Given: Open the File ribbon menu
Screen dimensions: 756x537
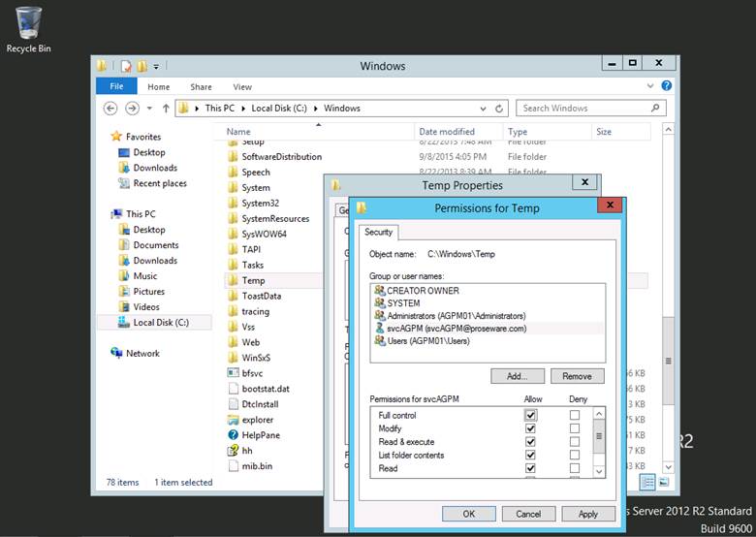Looking at the screenshot, I should click(x=116, y=87).
